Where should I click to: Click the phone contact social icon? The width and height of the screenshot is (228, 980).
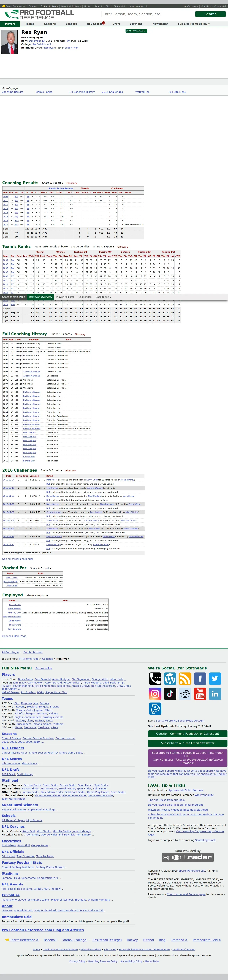155,679
